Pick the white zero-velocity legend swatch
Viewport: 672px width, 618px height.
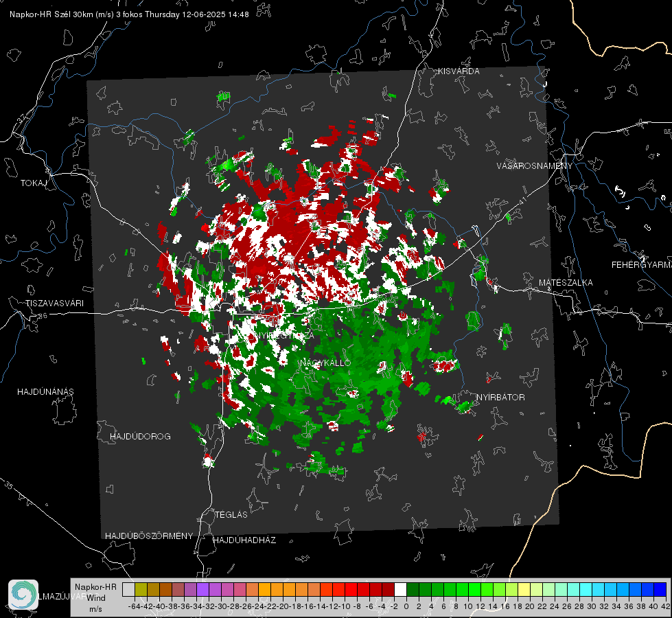(x=400, y=590)
